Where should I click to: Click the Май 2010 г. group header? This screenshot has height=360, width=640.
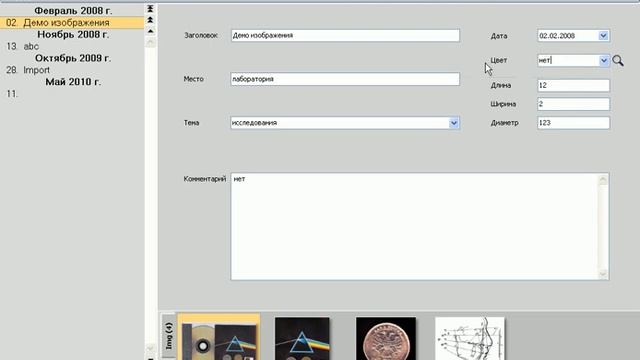pyautogui.click(x=73, y=82)
